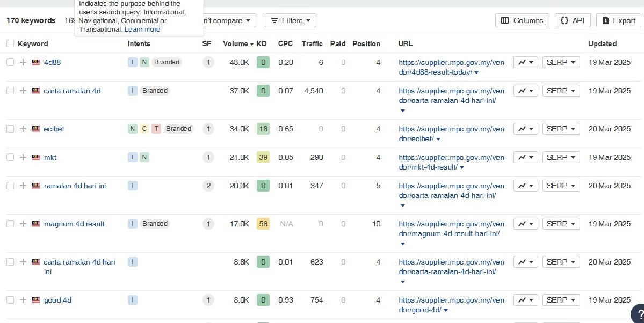The width and height of the screenshot is (644, 323).
Task: Open the Learn more link in tooltip
Action: [x=142, y=30]
